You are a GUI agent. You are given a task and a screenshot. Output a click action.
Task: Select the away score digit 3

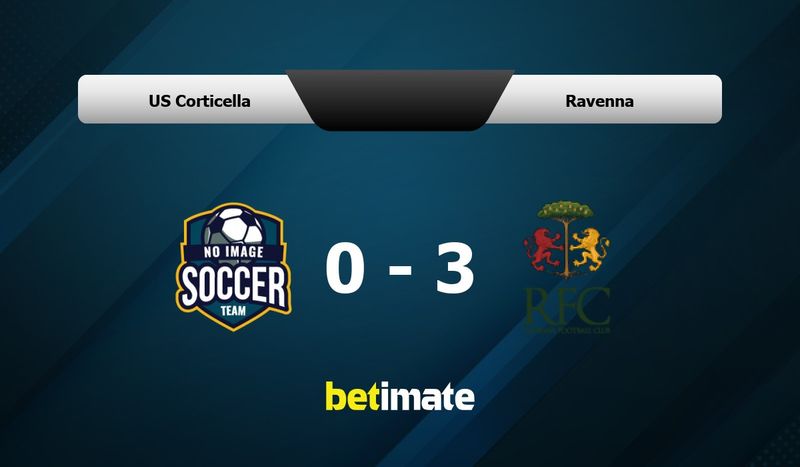point(454,269)
